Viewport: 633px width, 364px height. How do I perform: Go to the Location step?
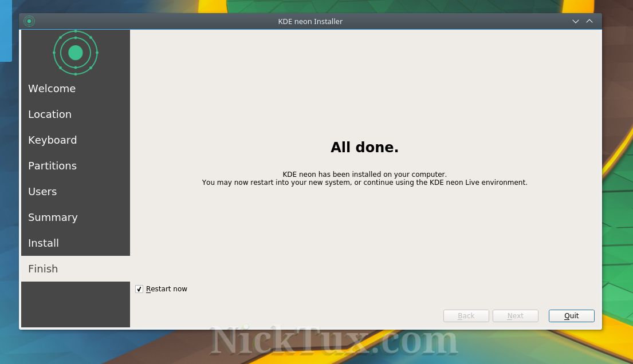coord(50,114)
